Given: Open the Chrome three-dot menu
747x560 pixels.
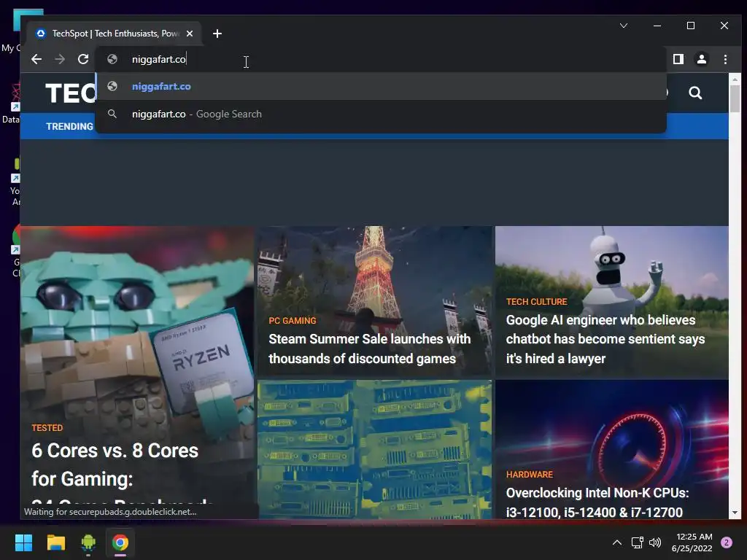Looking at the screenshot, I should tap(725, 59).
